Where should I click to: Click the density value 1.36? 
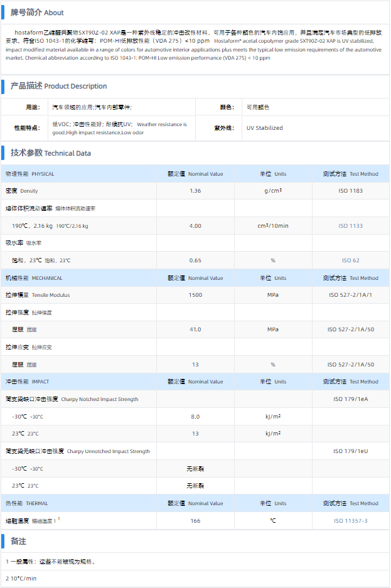click(x=195, y=191)
